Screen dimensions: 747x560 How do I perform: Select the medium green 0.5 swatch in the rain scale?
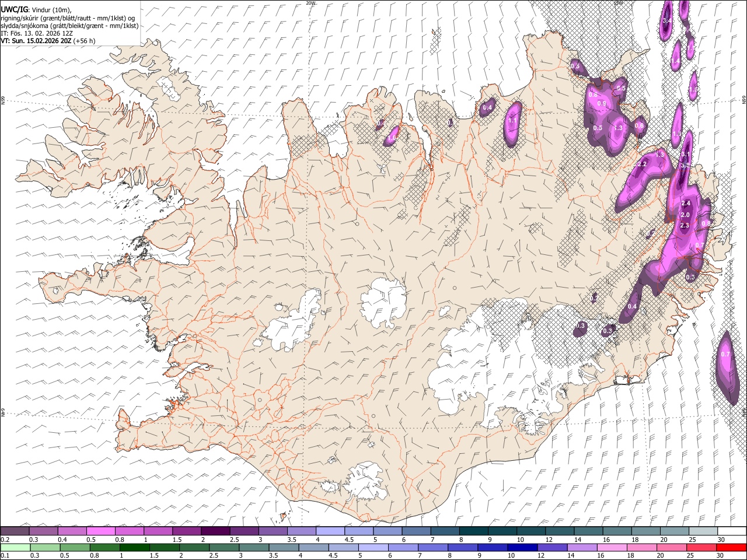pos(75,548)
